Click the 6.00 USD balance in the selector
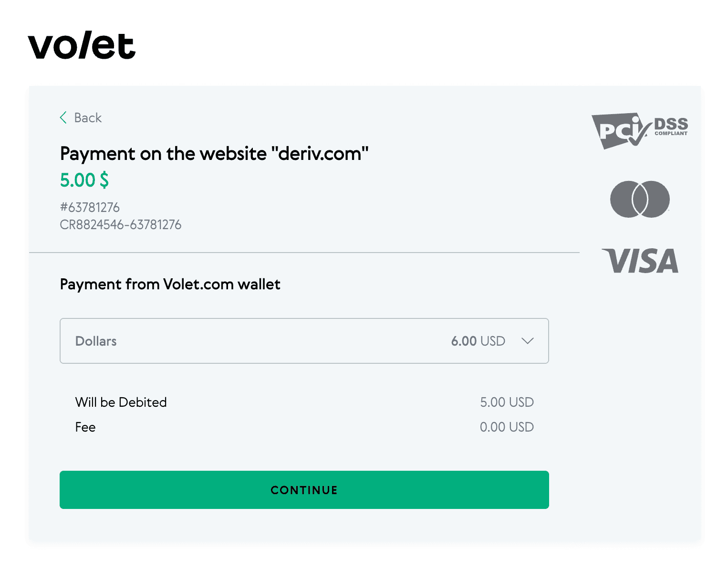Image resolution: width=728 pixels, height=571 pixels. [x=478, y=341]
